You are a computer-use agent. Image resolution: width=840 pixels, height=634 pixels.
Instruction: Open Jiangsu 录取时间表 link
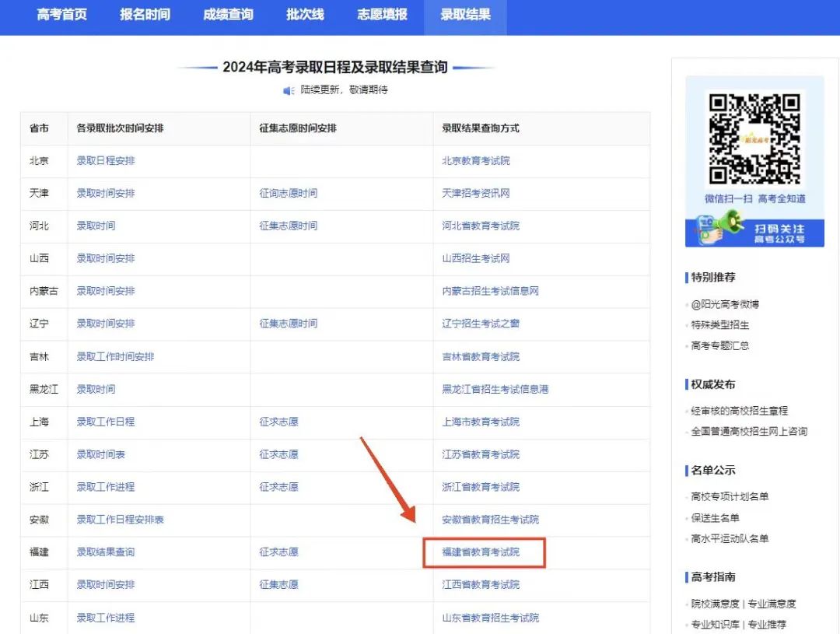pyautogui.click(x=100, y=455)
